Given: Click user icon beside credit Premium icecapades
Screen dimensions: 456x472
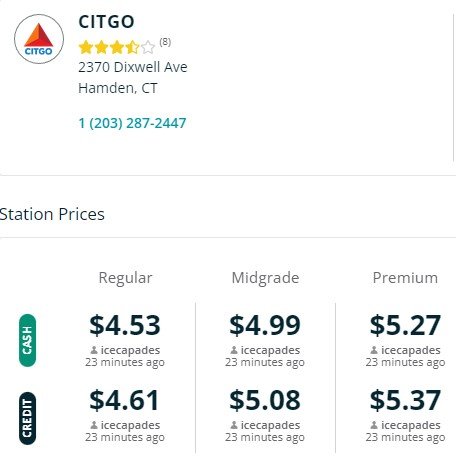Looking at the screenshot, I should click(x=374, y=425).
